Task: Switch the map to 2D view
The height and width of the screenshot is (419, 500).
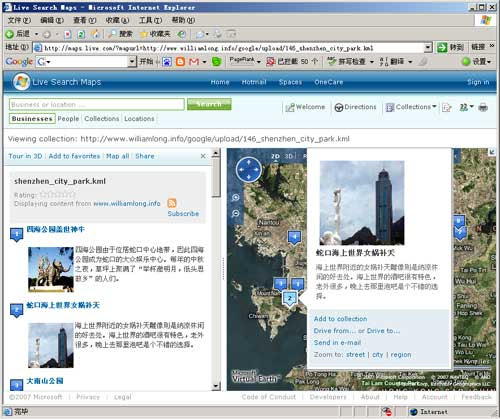Action: 275,156
